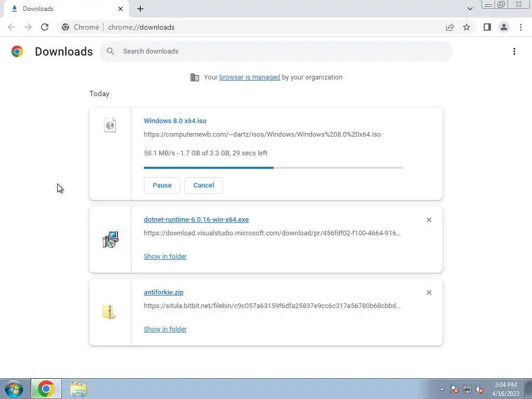Open Windows Explorer from taskbar

pyautogui.click(x=78, y=389)
